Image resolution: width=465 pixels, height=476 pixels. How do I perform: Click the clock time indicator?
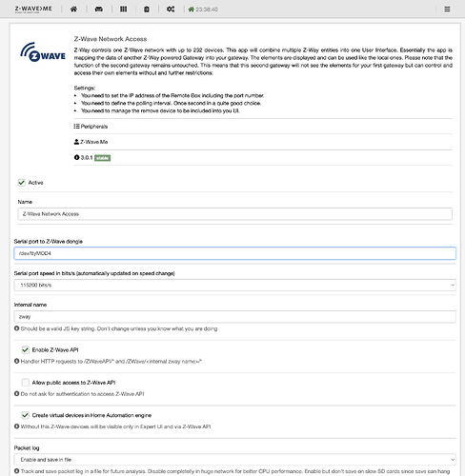click(203, 10)
